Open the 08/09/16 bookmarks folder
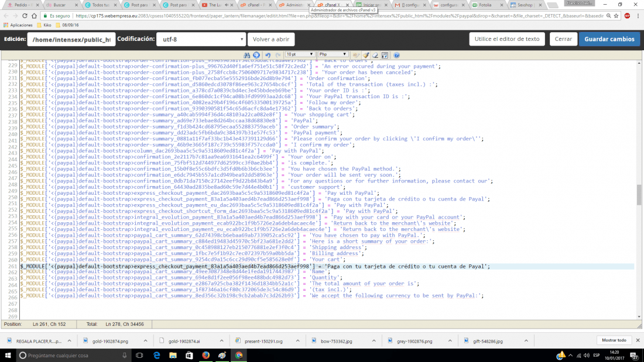 point(67,25)
